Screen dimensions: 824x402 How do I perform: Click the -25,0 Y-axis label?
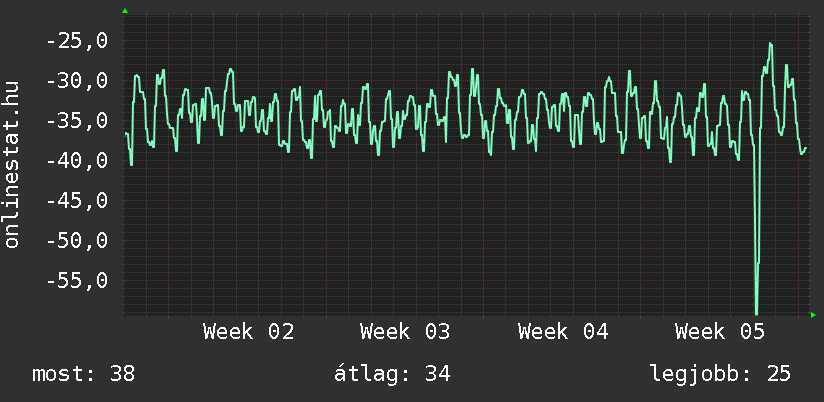click(x=77, y=41)
